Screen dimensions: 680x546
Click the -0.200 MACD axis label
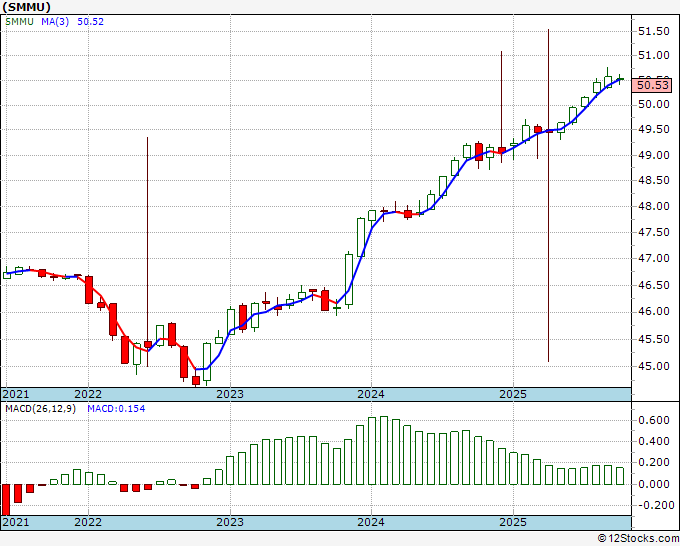[652, 505]
